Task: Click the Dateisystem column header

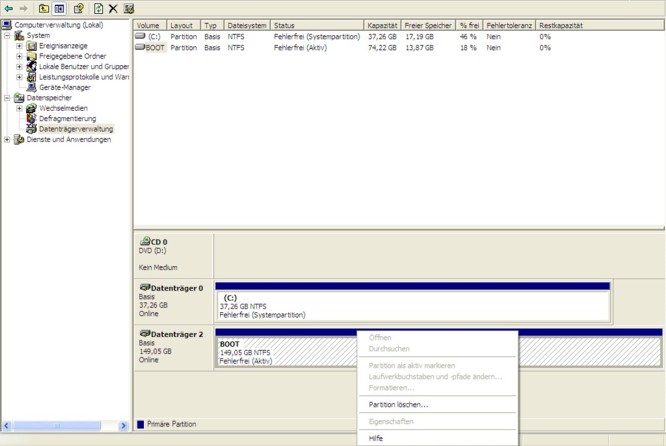Action: (x=246, y=24)
